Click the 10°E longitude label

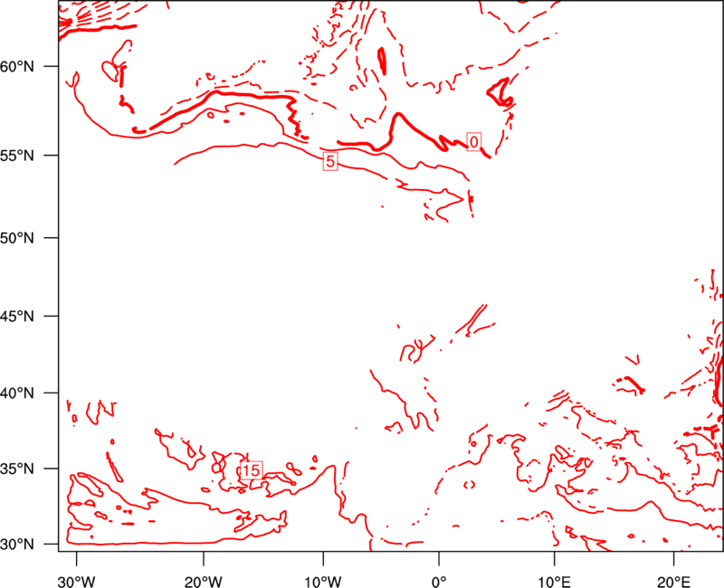[x=554, y=582]
